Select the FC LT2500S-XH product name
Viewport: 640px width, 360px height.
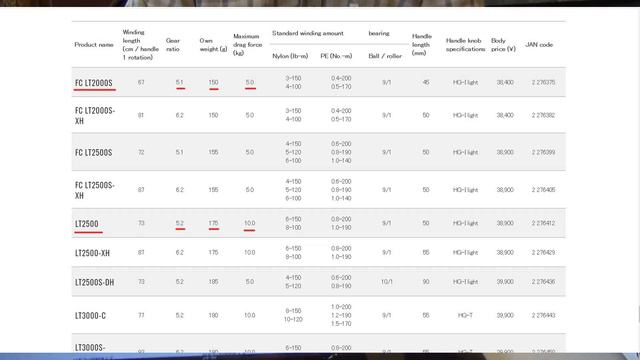pyautogui.click(x=95, y=190)
